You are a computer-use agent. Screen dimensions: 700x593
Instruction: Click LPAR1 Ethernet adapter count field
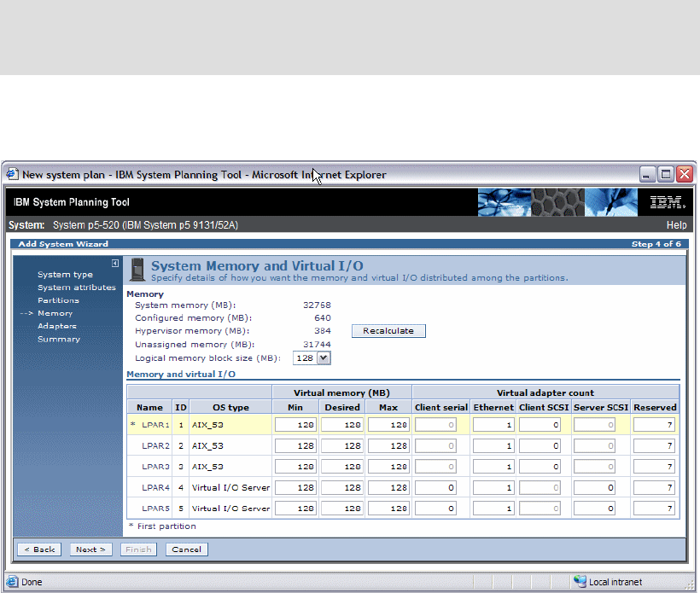tap(493, 425)
